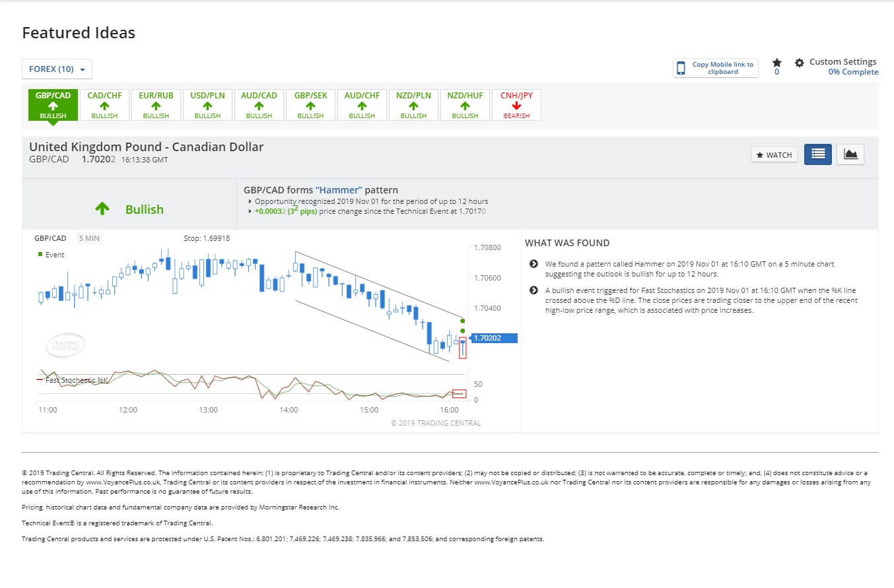Switch to chart view icon
The width and height of the screenshot is (894, 588).
pyautogui.click(x=850, y=154)
